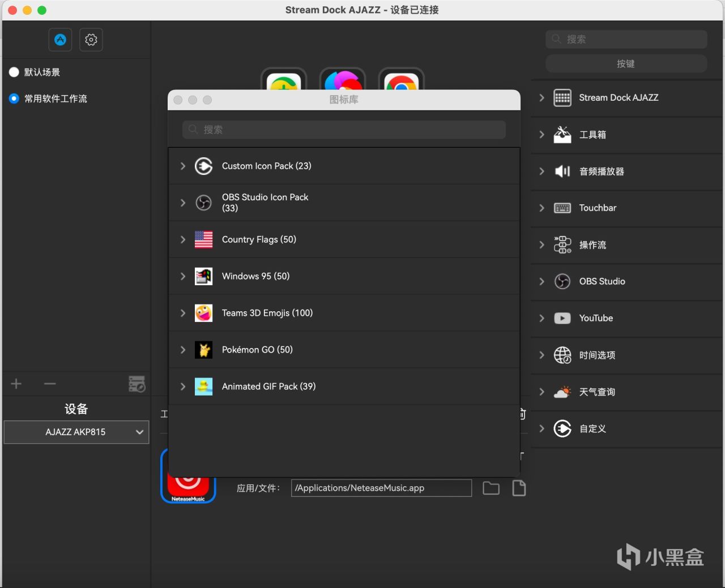Viewport: 725px width, 588px height.
Task: Expand the Windows 95 pack chevron
Action: (x=183, y=276)
